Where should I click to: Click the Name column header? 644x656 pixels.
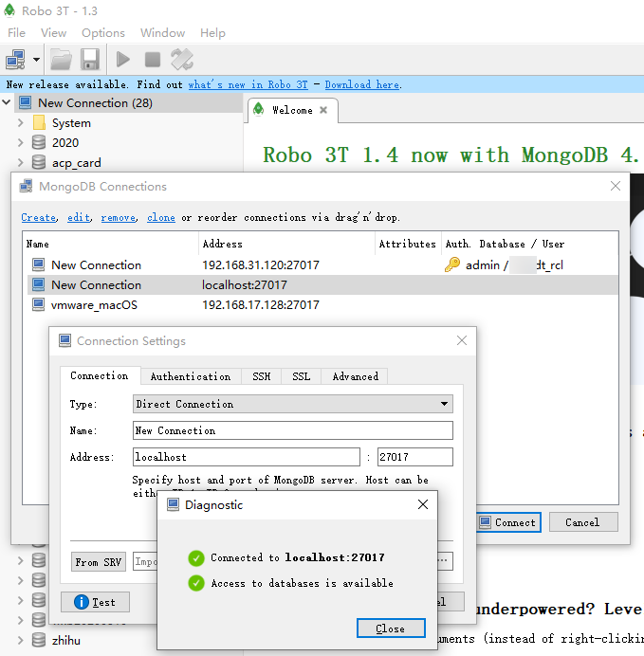[x=111, y=244]
